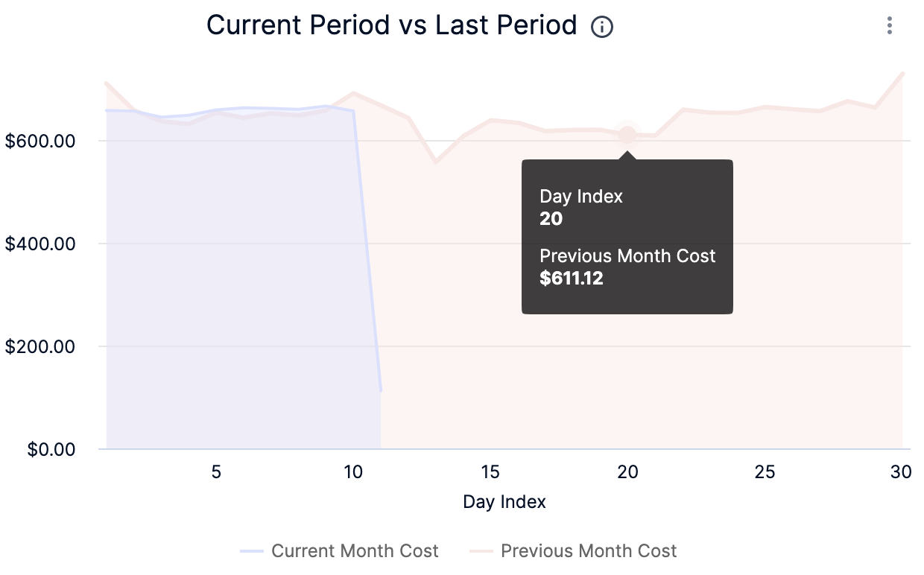The height and width of the screenshot is (575, 924).
Task: Click the Current Month Cost legend line swatch
Action: tap(252, 551)
